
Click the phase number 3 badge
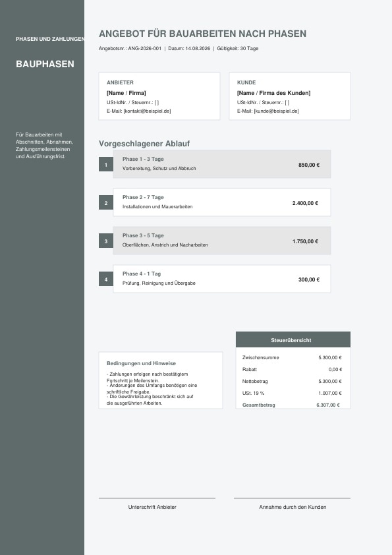coord(106,241)
